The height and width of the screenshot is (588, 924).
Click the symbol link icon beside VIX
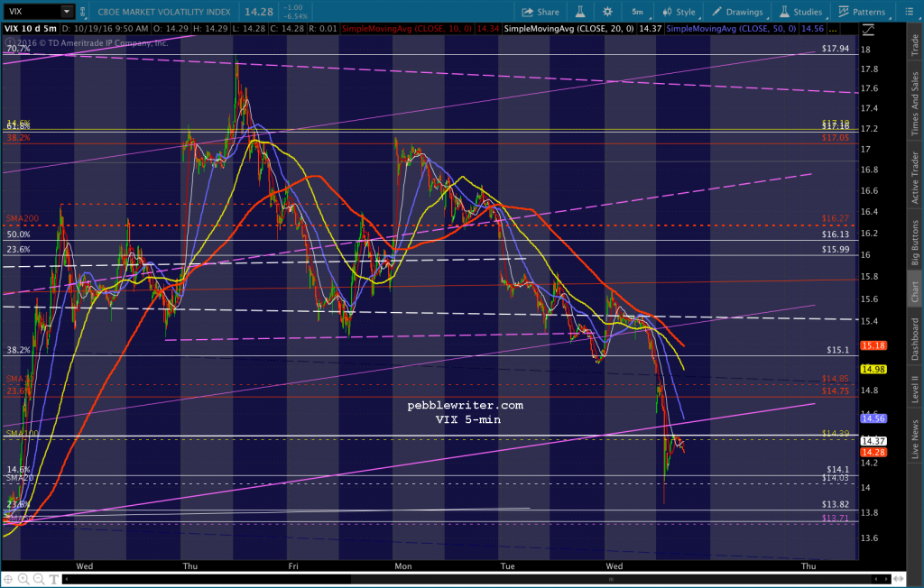click(x=82, y=11)
